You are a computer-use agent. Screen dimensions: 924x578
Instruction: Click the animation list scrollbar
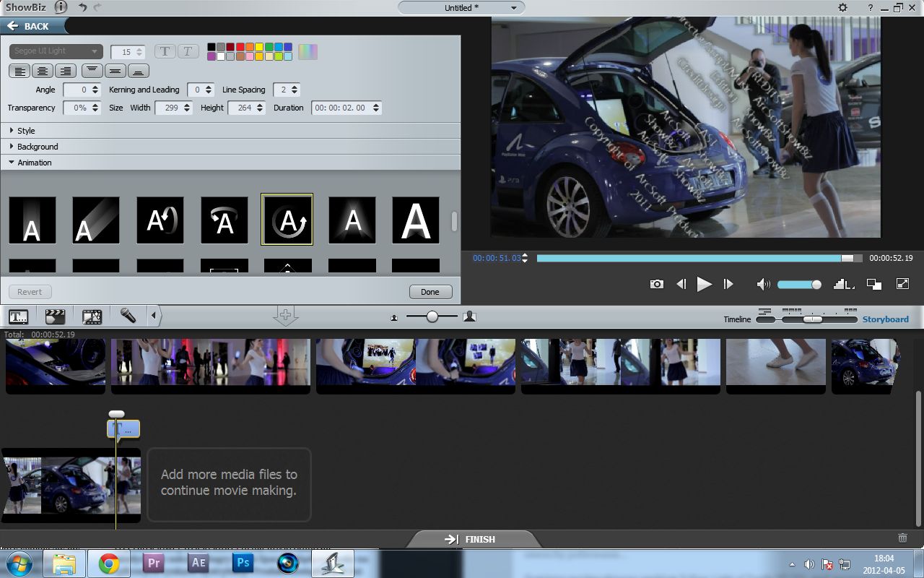455,222
